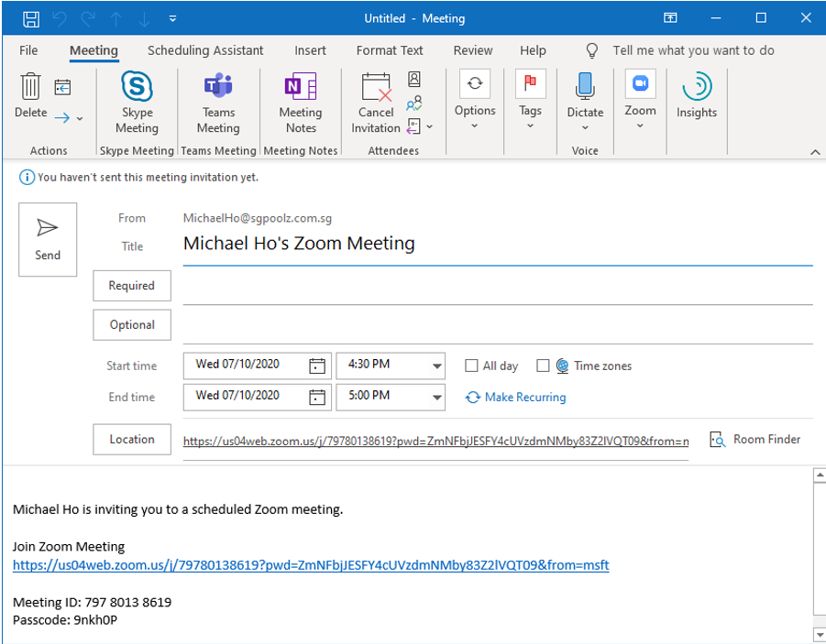Click the Save icon in title bar
This screenshot has width=826, height=644.
[31, 19]
